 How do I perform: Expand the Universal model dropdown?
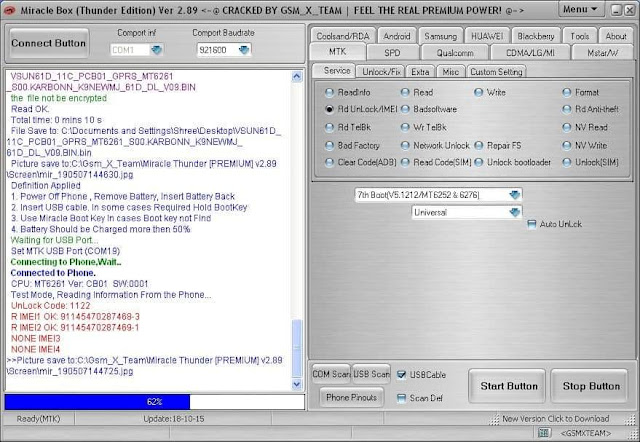[515, 212]
